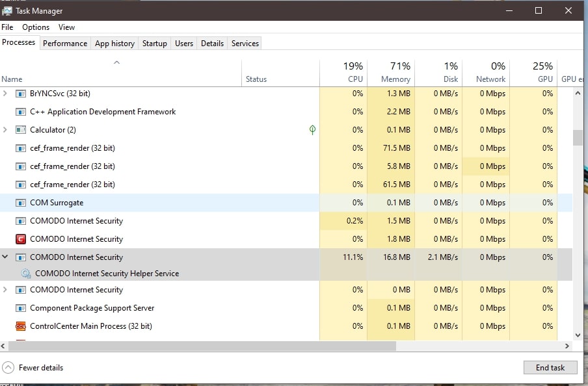Click the vertical scrollbar thumb
This screenshot has height=386, width=588.
coord(578,138)
